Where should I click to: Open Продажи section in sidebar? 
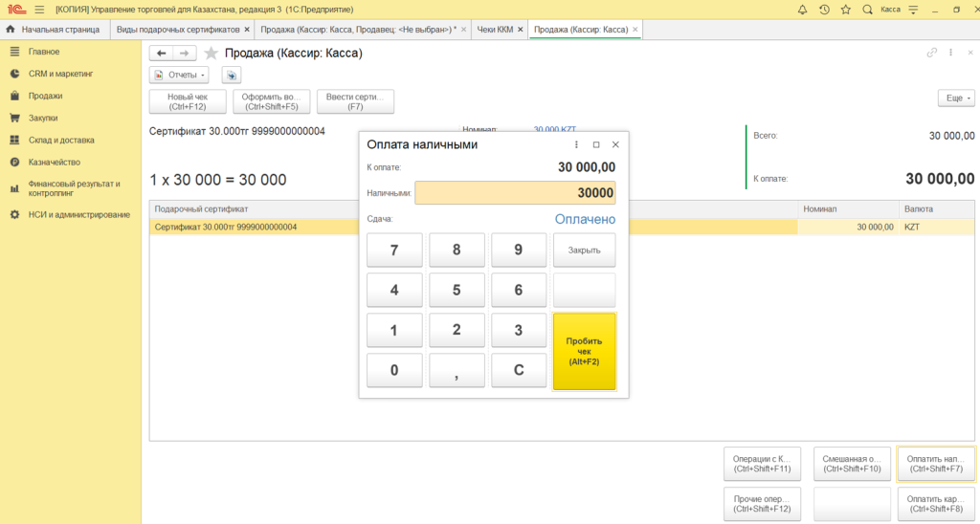pyautogui.click(x=45, y=97)
